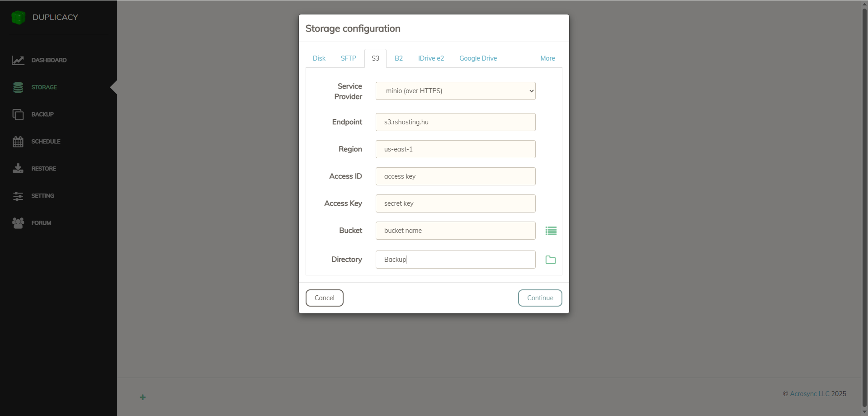Open the Dashboard chart icon

18,60
